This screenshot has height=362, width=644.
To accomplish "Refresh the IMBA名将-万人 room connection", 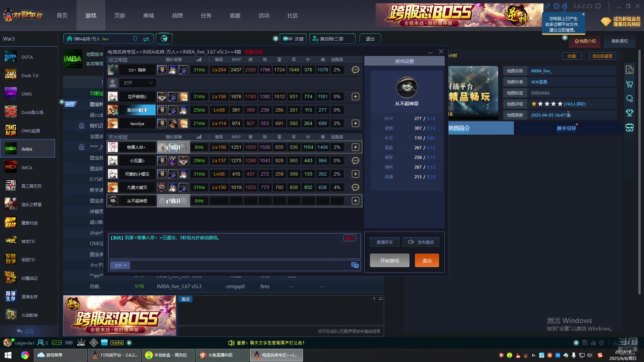I will pyautogui.click(x=135, y=39).
